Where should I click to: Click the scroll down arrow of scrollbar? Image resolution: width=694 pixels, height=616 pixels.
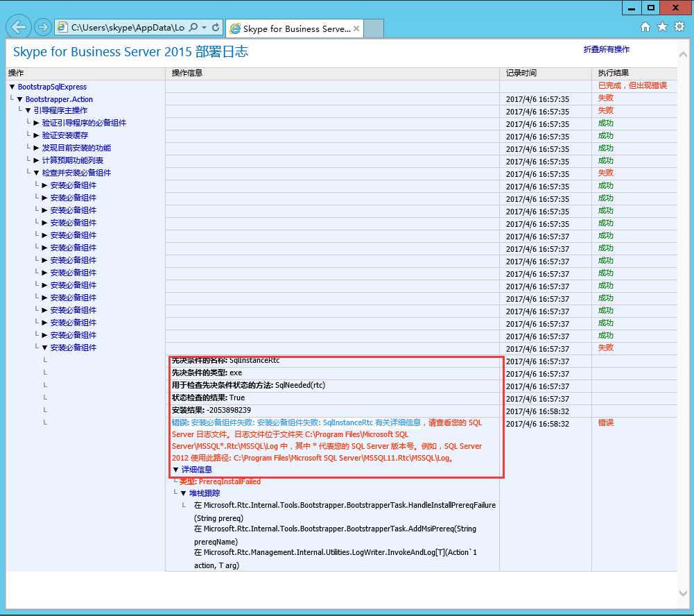click(683, 593)
